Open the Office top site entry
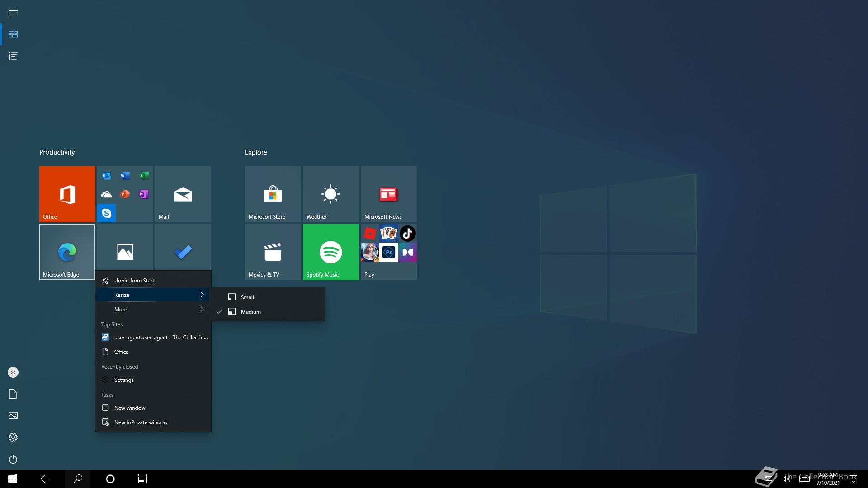This screenshot has width=868, height=488. pos(153,352)
